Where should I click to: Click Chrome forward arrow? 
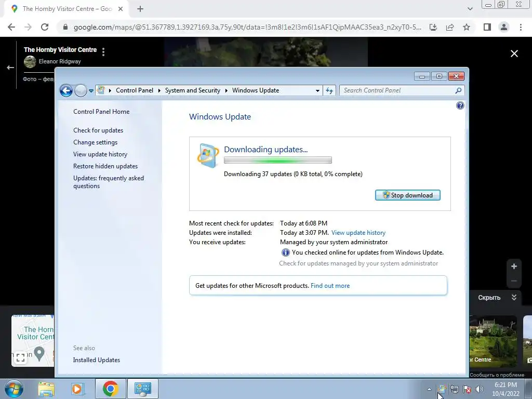pyautogui.click(x=28, y=27)
